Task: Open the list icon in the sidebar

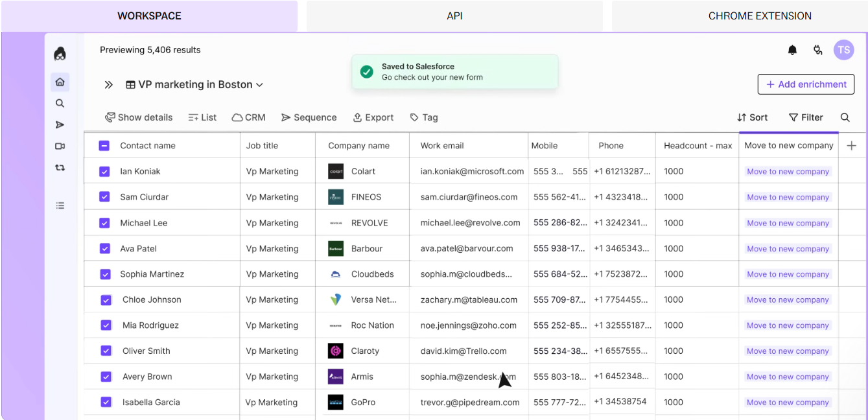Action: click(x=60, y=205)
